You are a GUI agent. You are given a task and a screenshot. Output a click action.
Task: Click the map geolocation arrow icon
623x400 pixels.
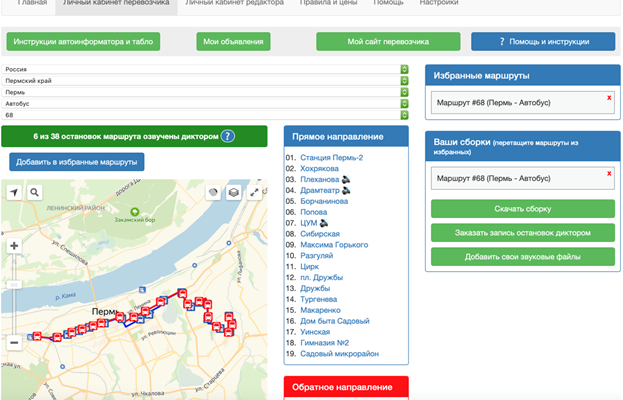[15, 192]
